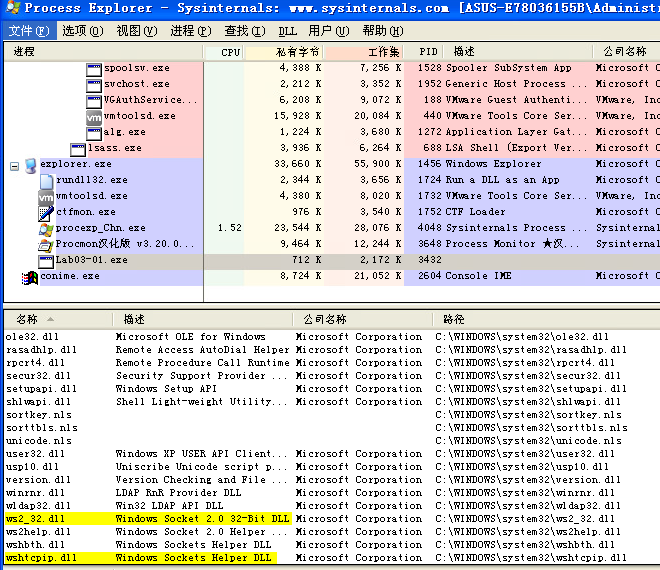Sort DLL list by 路径 header
660x570 pixels.
click(546, 320)
